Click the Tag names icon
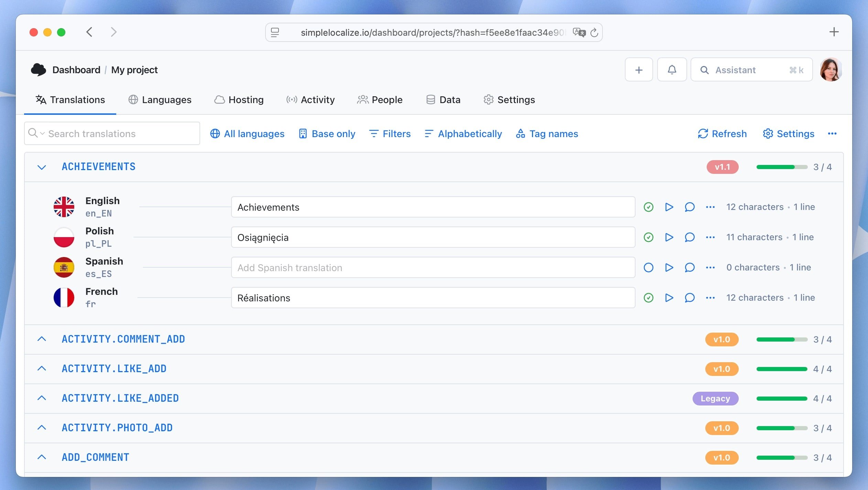Screen dimensions: 868x490 [520, 134]
